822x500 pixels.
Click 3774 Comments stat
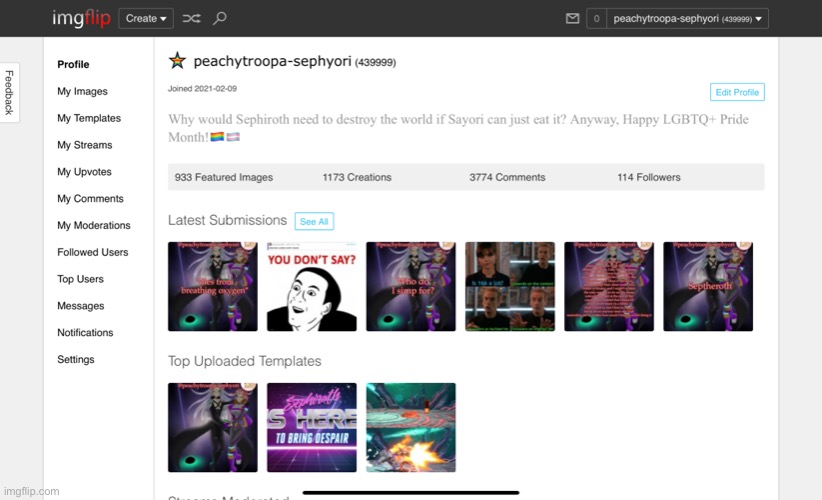pyautogui.click(x=507, y=177)
